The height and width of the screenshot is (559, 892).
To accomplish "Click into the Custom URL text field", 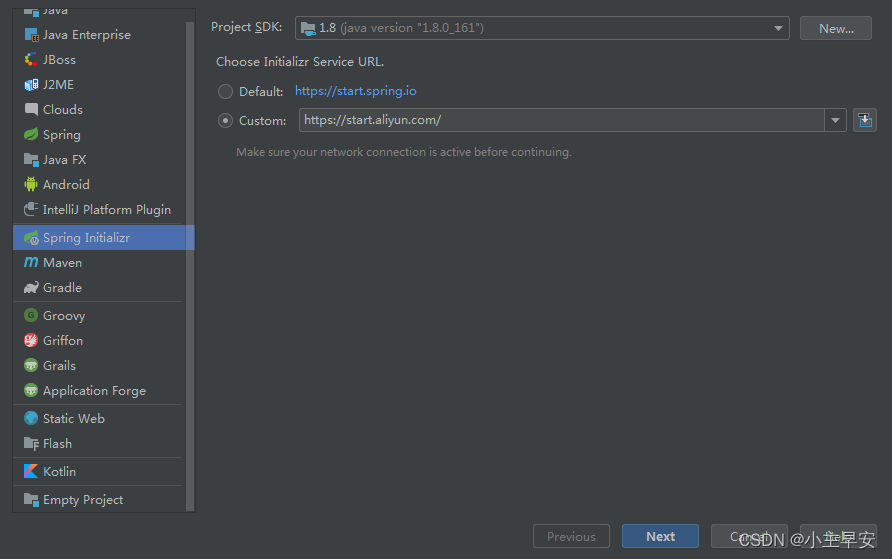I will (561, 120).
